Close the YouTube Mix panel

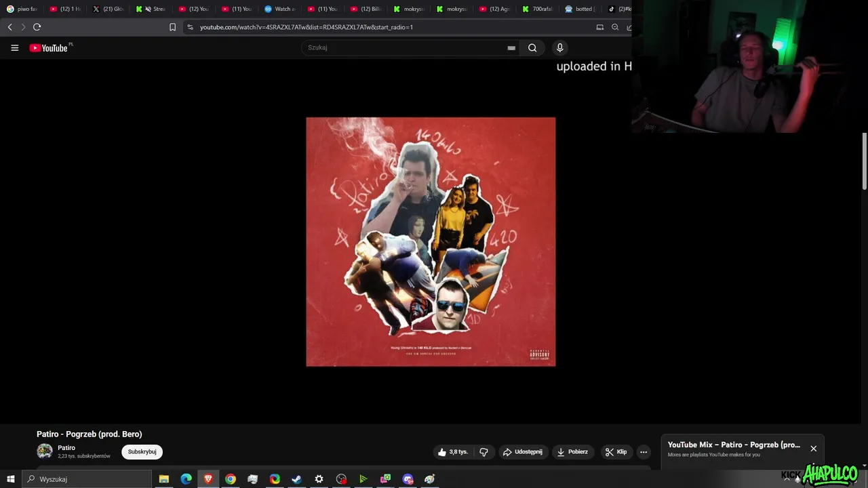pos(813,449)
